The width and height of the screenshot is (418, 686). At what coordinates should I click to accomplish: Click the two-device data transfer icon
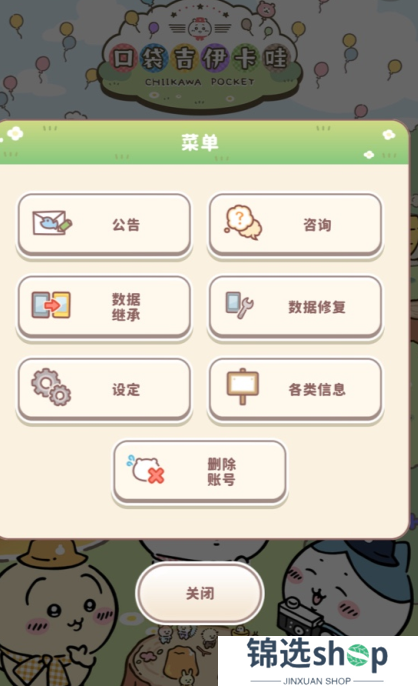[51, 305]
